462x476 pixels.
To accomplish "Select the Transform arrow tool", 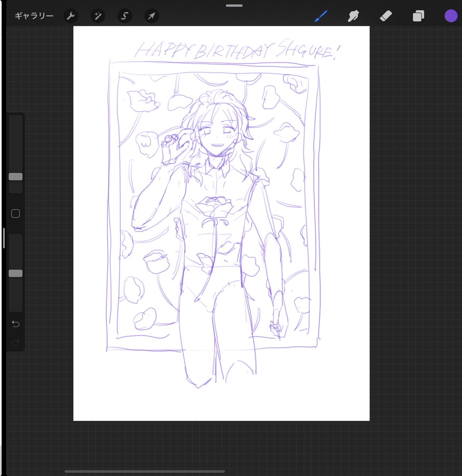I will coord(151,16).
